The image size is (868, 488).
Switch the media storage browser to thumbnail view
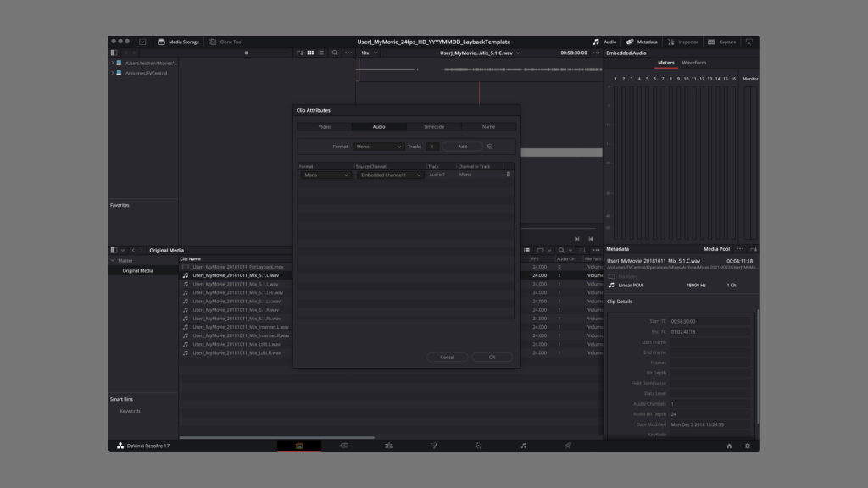coord(310,53)
